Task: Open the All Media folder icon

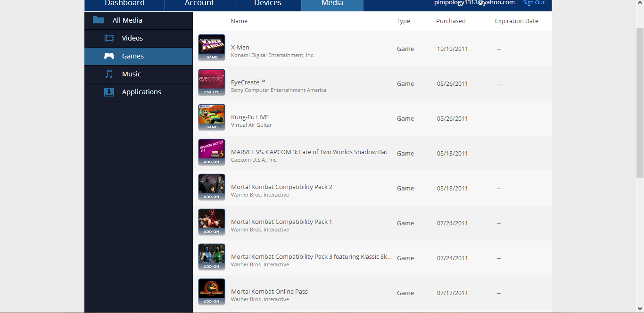Action: click(x=99, y=20)
